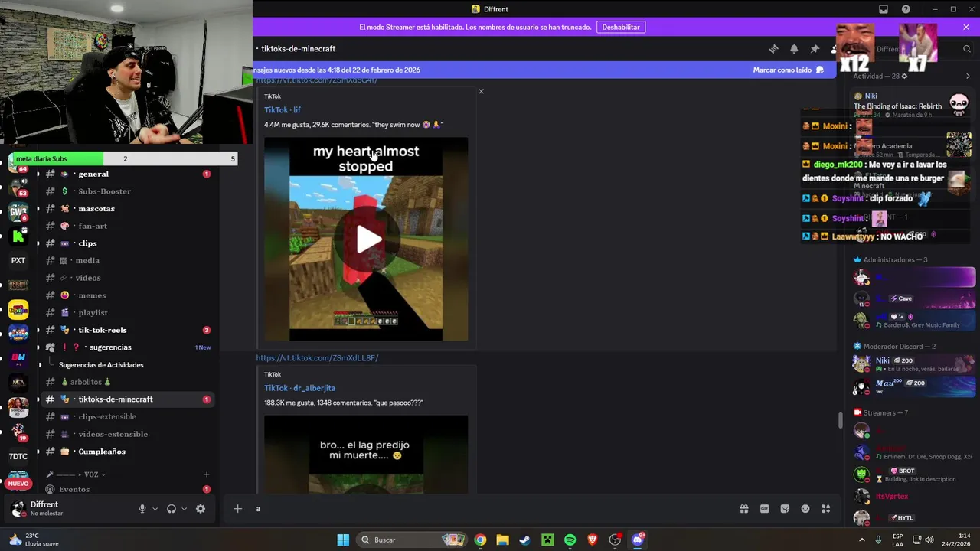Open the threads icon in channel header
Image resolution: width=980 pixels, height=551 pixels.
point(773,49)
